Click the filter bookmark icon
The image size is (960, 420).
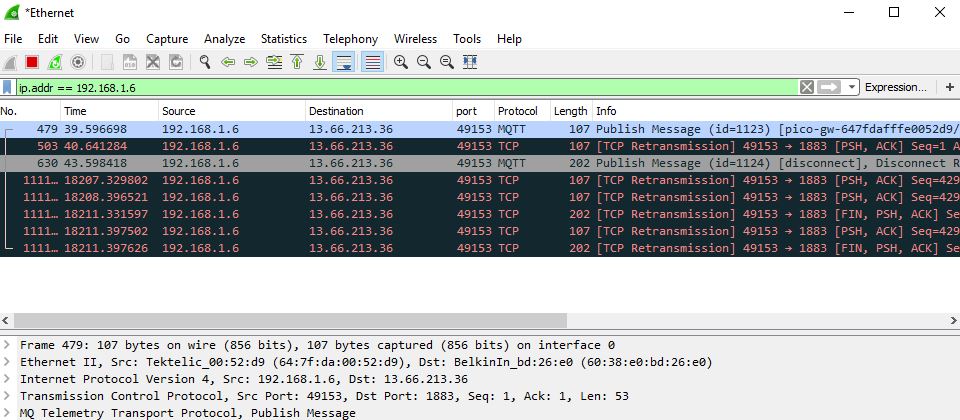[x=7, y=88]
